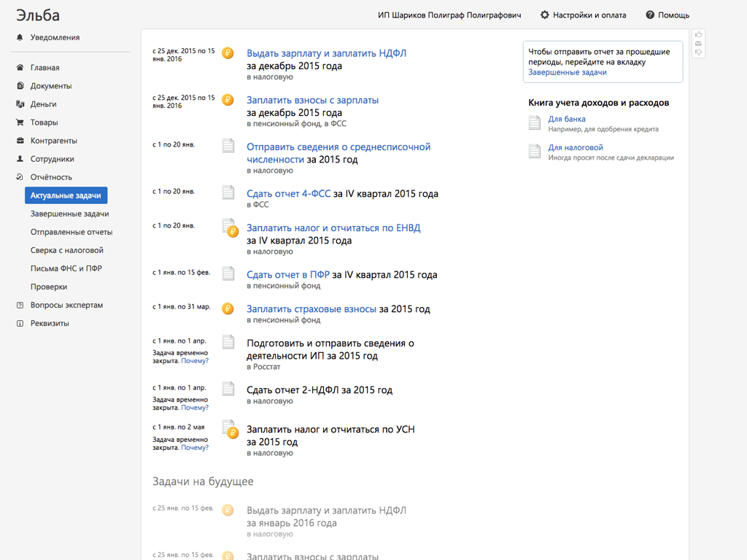Click the coin icon beside НДФЛ за декабрь 2015
This screenshot has width=747, height=560.
pyautogui.click(x=228, y=52)
